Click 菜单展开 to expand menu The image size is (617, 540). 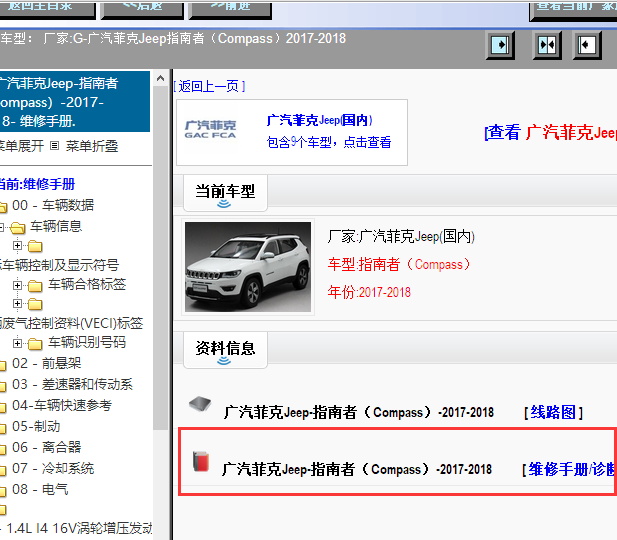click(x=22, y=146)
